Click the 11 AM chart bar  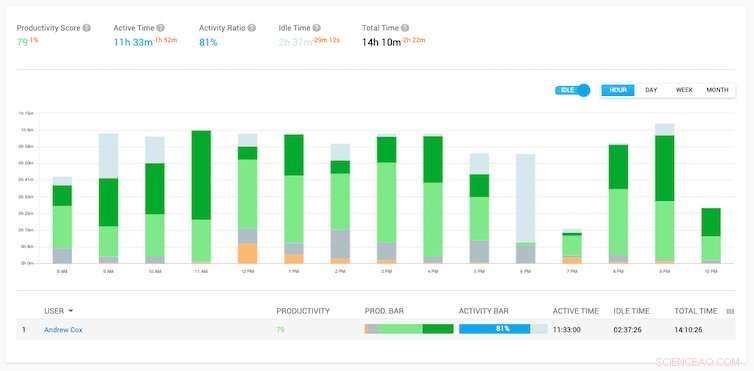[201, 197]
